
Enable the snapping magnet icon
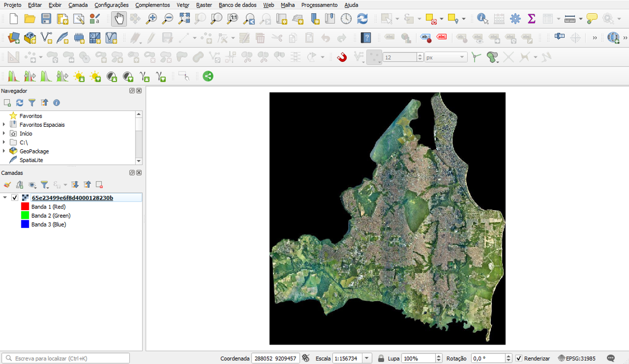pos(342,57)
